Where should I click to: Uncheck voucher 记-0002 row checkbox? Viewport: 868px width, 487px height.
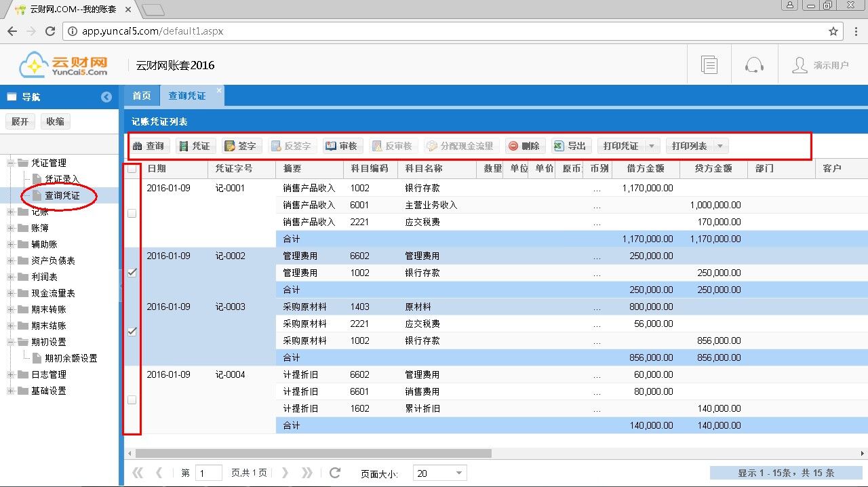(x=132, y=273)
